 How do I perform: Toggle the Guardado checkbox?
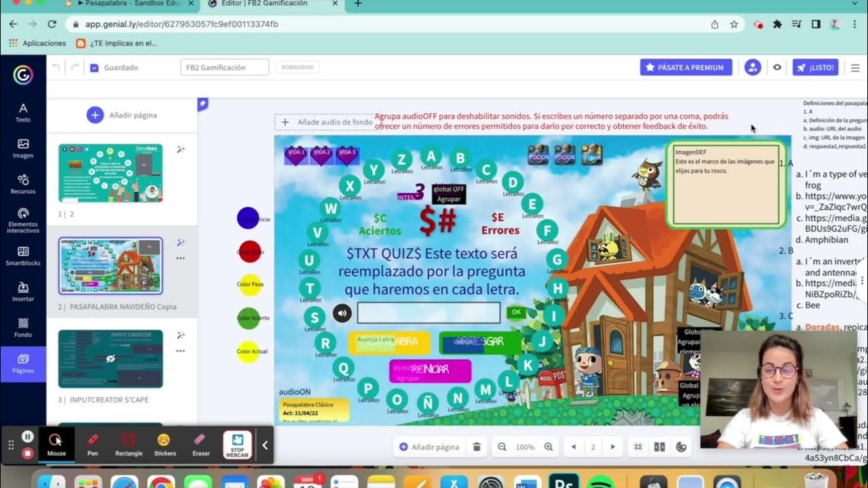pyautogui.click(x=94, y=68)
